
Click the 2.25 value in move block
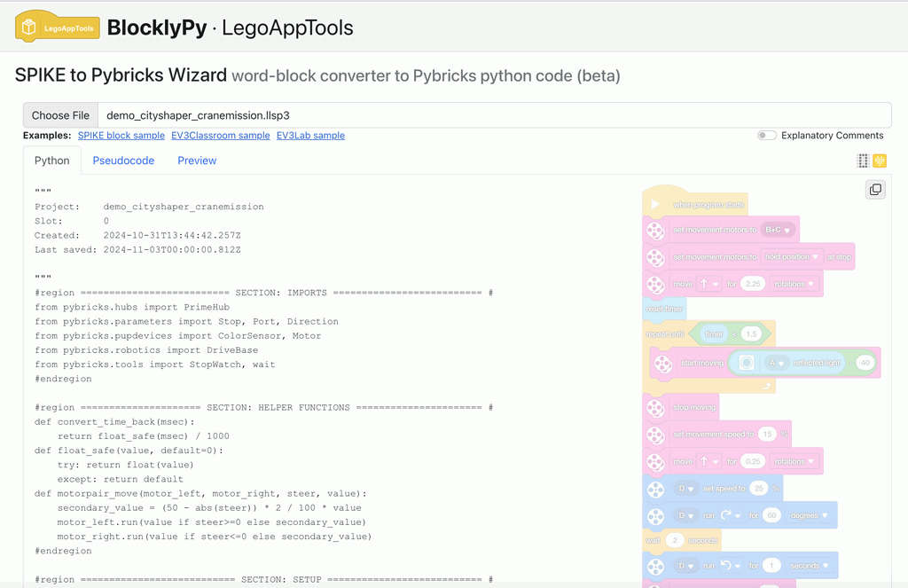pos(752,284)
